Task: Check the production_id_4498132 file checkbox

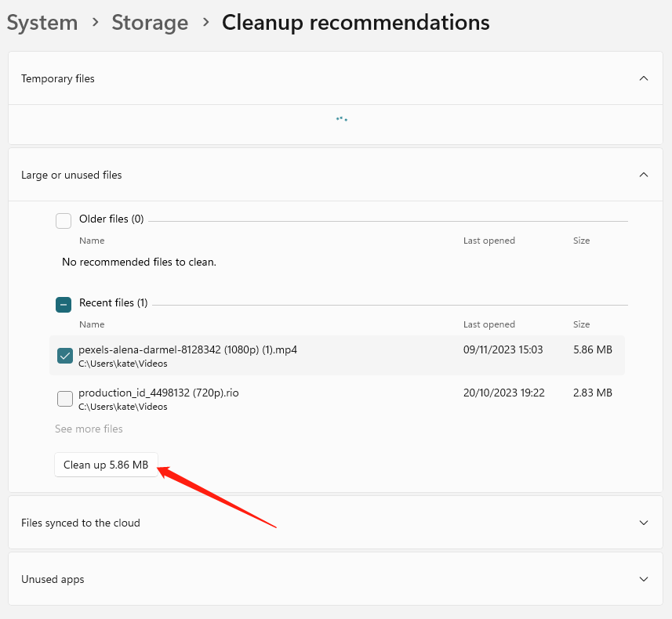Action: tap(65, 400)
